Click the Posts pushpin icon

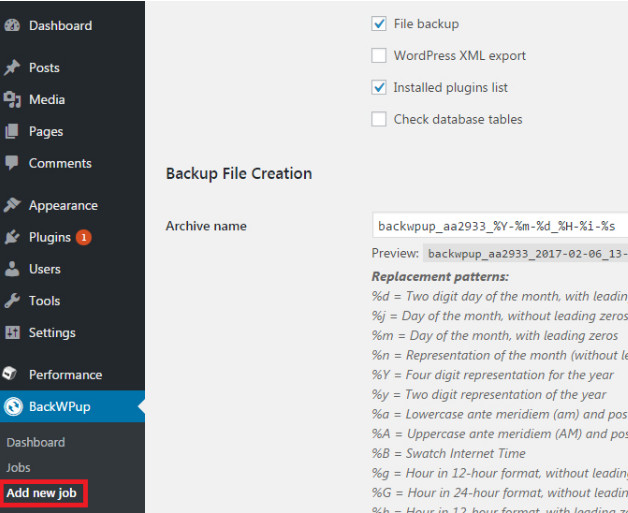click(12, 67)
